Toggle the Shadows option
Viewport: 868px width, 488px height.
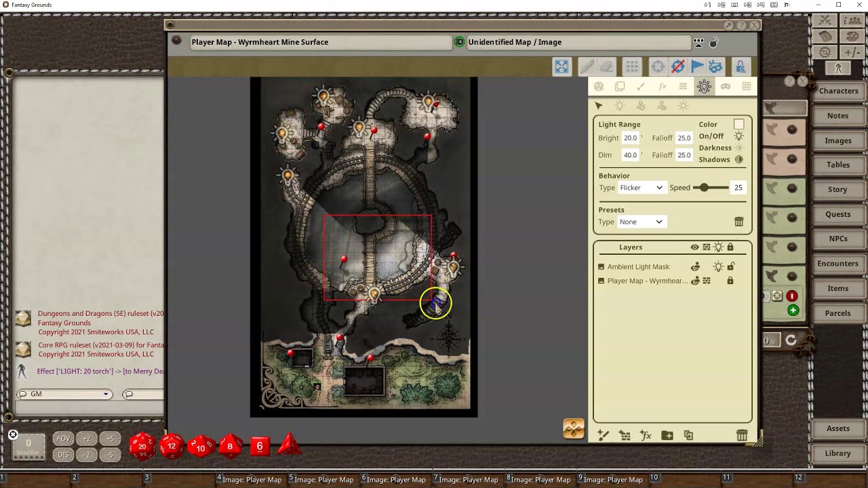[738, 159]
